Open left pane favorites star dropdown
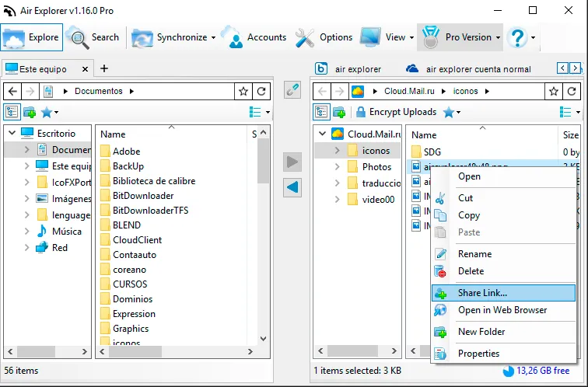This screenshot has width=588, height=387. [x=50, y=112]
